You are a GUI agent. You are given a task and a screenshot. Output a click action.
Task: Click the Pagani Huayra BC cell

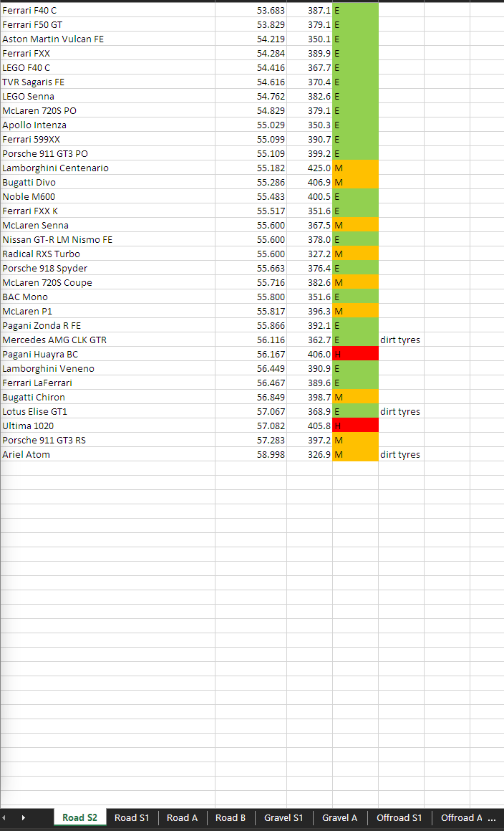tap(108, 353)
